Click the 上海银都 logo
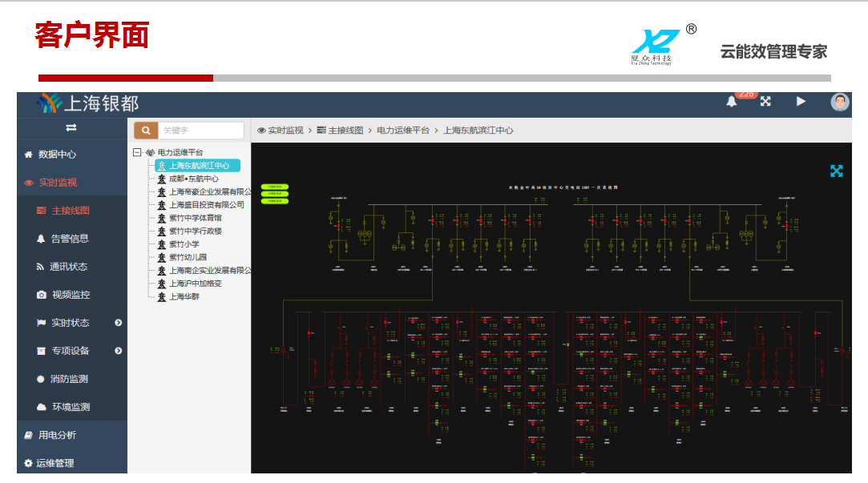 pyautogui.click(x=88, y=103)
